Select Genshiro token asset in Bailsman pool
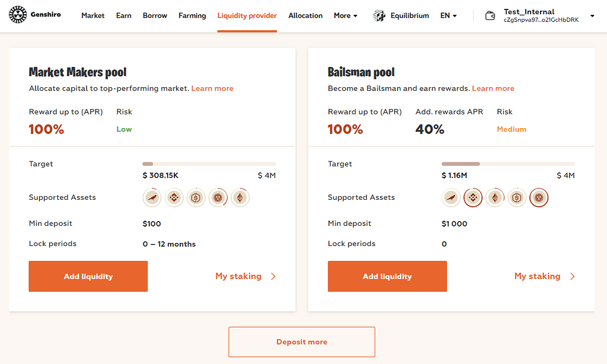This screenshot has width=607, height=364. (x=539, y=197)
